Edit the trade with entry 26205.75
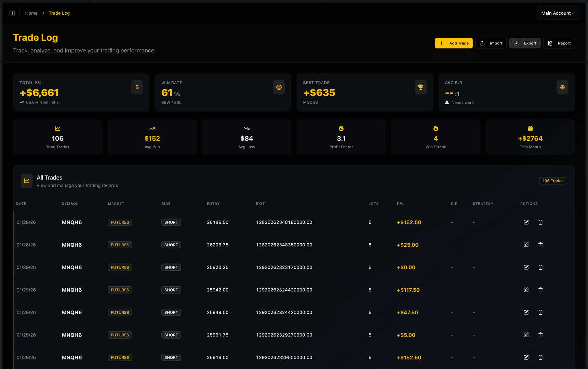Image resolution: width=588 pixels, height=369 pixels. click(526, 245)
